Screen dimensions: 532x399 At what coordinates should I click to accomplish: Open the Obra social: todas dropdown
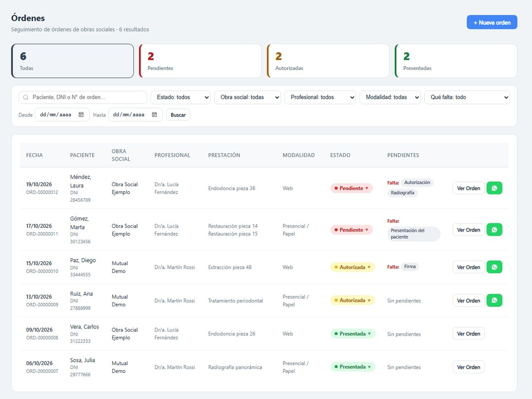click(x=247, y=97)
